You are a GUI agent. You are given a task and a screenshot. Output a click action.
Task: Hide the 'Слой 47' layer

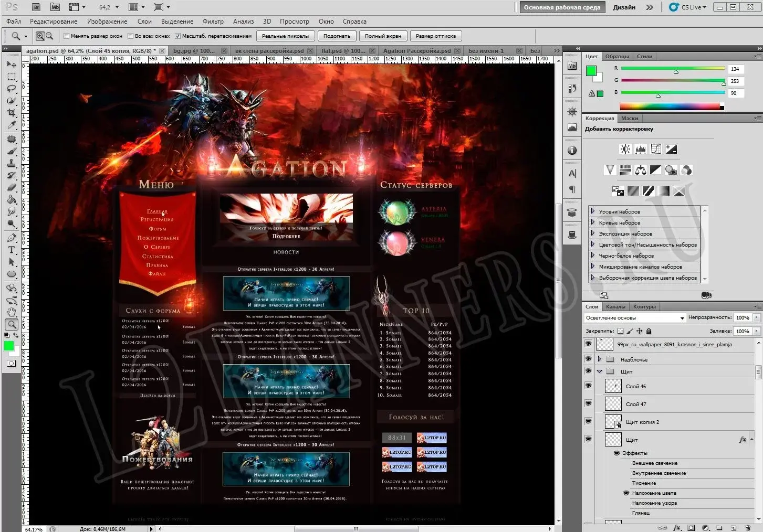click(x=588, y=403)
